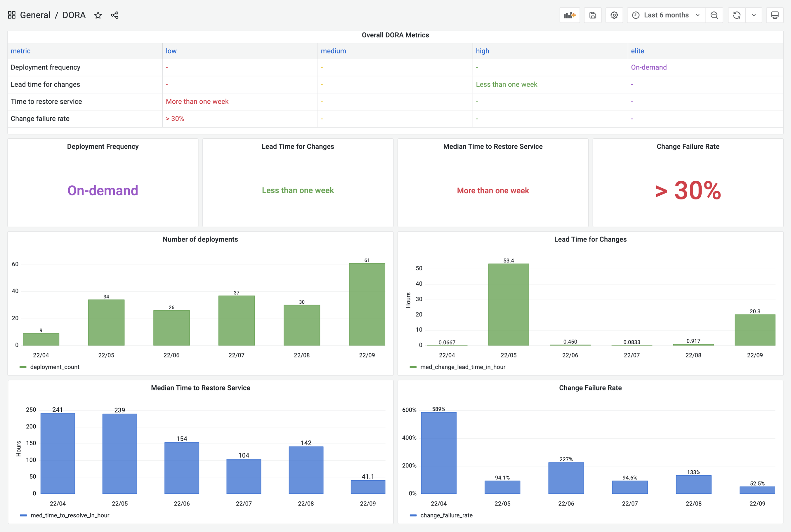Sort the table by the elite column
Viewport: 791px width, 532px height.
638,51
